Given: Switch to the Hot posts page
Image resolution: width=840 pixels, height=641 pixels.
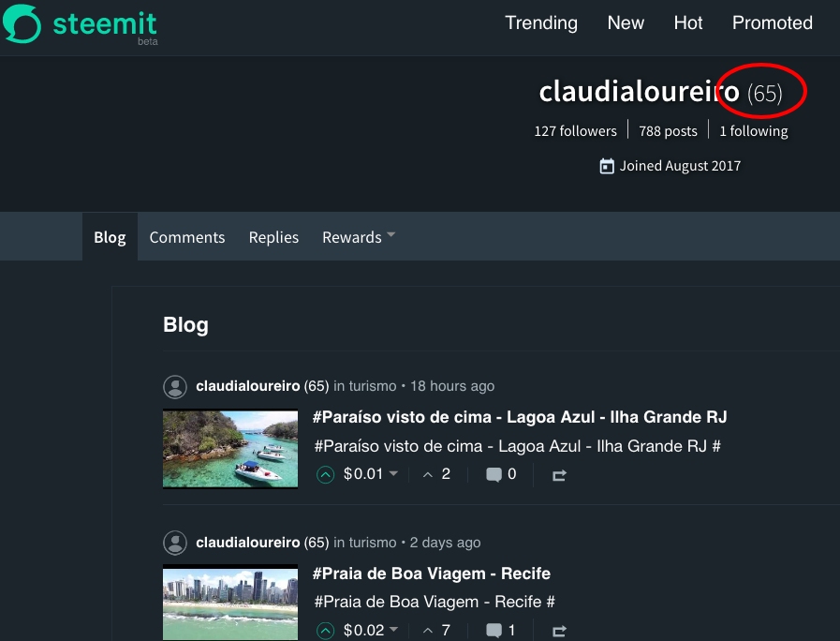Looking at the screenshot, I should point(688,23).
